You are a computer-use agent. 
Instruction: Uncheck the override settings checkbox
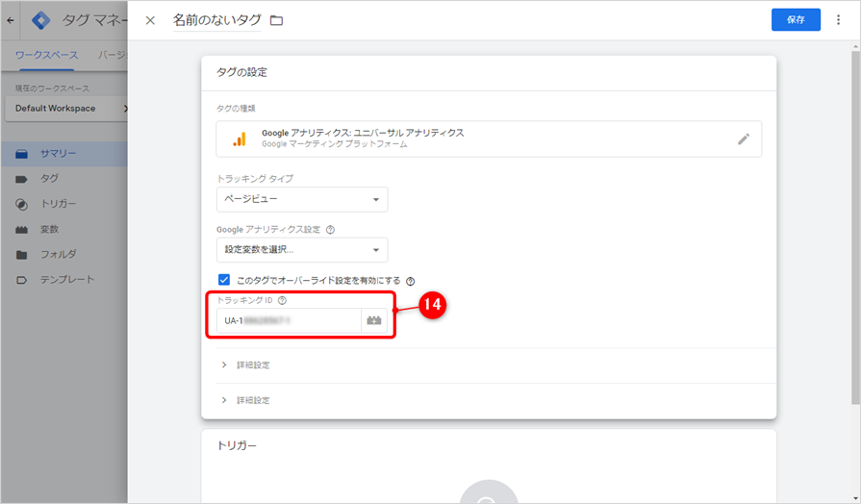pyautogui.click(x=224, y=280)
